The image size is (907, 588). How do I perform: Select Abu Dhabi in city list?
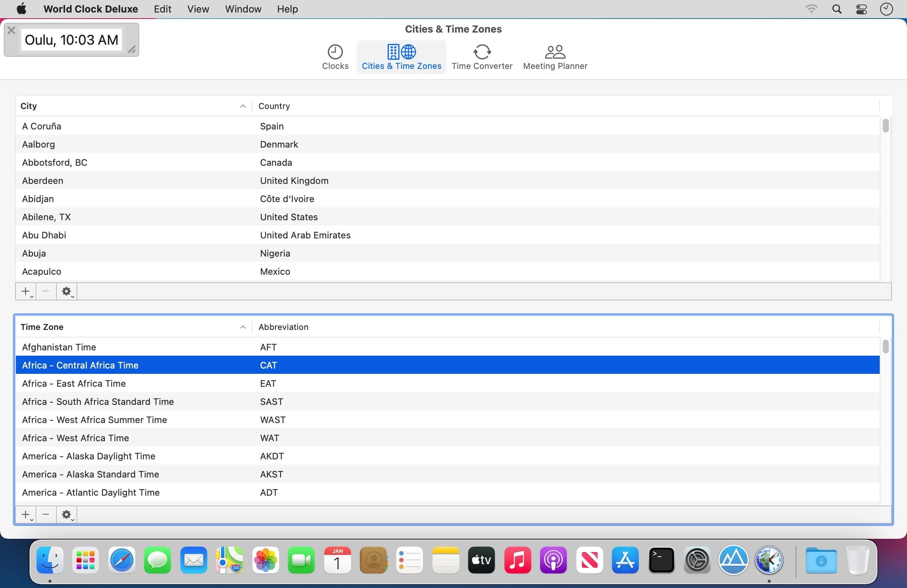coord(44,235)
